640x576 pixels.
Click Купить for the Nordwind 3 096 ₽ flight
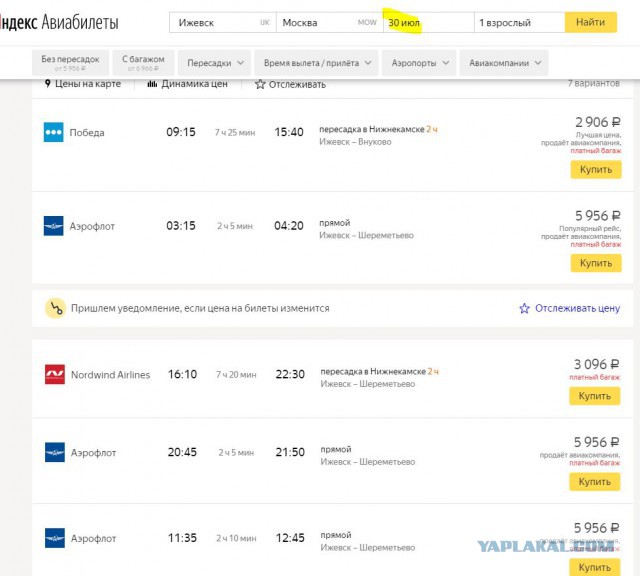595,396
